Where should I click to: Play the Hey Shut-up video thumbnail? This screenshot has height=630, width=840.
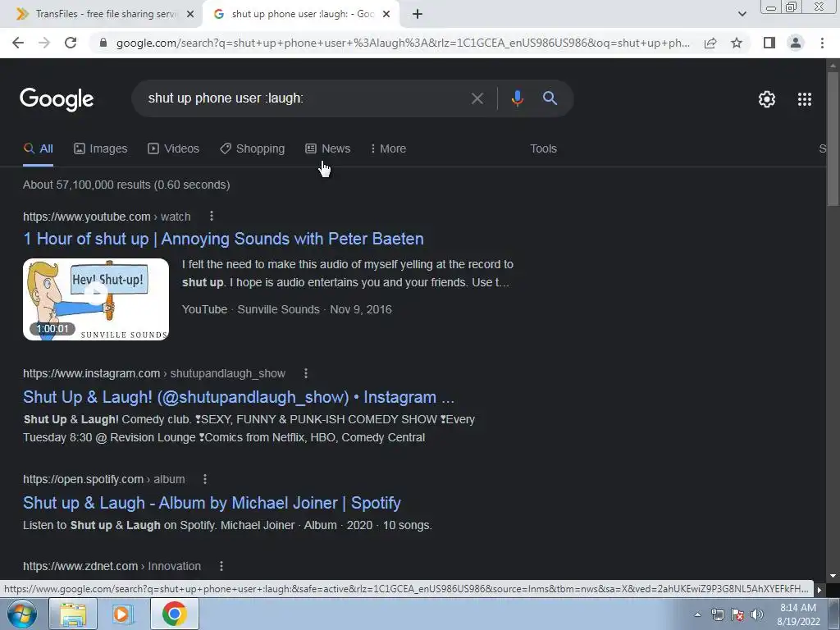click(x=96, y=299)
